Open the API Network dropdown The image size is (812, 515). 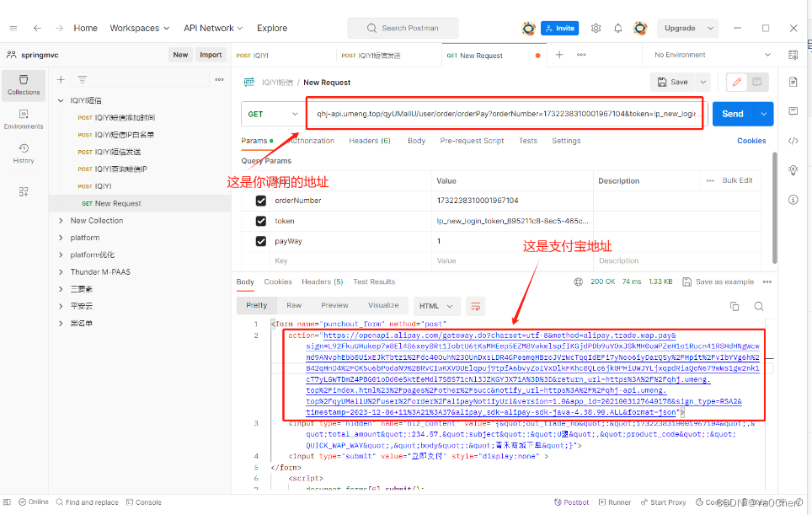[213, 28]
